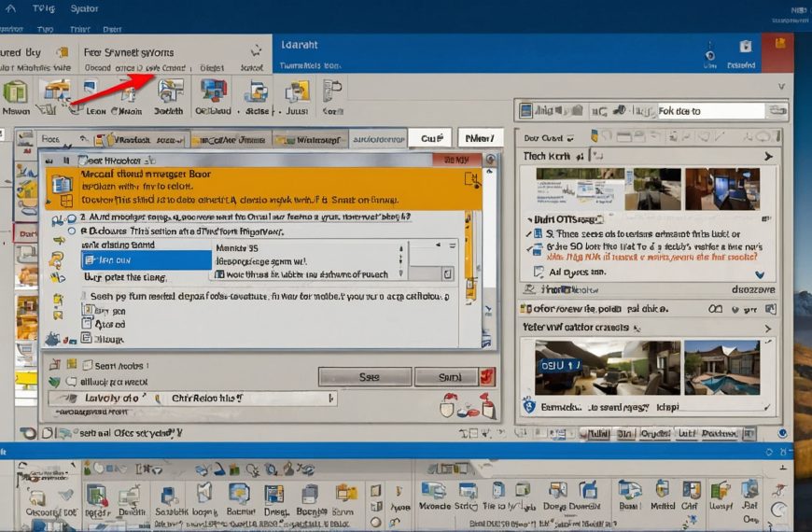The width and height of the screenshot is (812, 532).
Task: Click the shield icon next to Eamıcks
Action: pyautogui.click(x=528, y=406)
